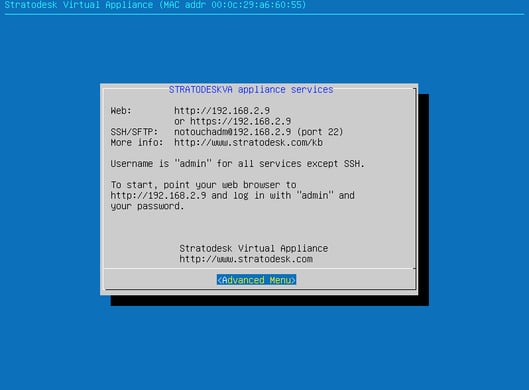
Task: Click the More info: label
Action: coord(137,142)
